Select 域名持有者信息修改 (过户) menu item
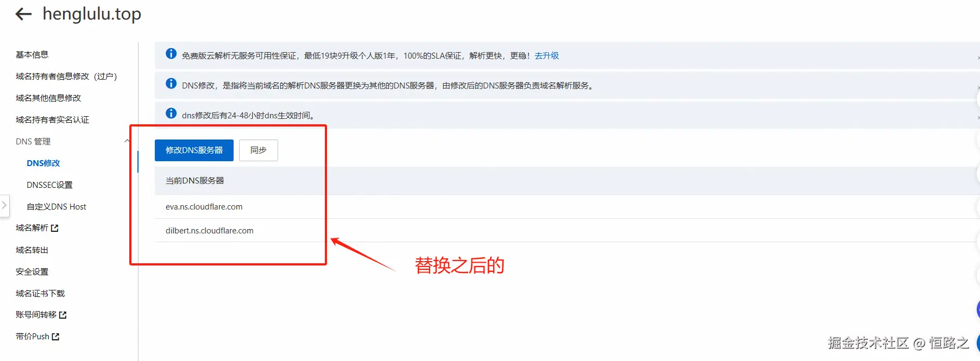 point(66,77)
